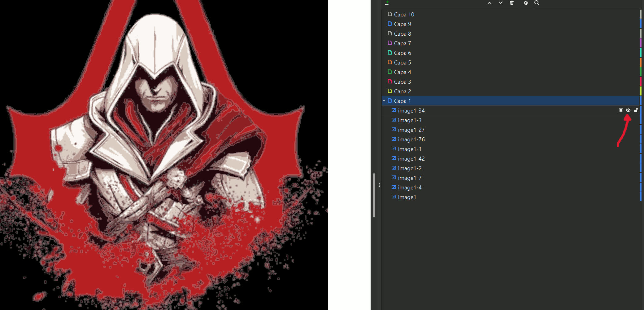Click the layer page icon of Capa 10
Viewport: 644px width, 310px height.
(x=390, y=14)
